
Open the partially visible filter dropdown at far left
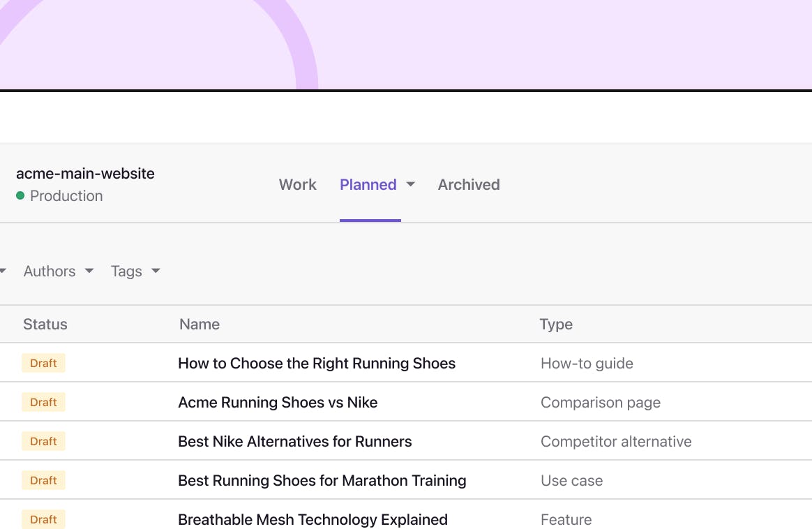click(x=3, y=271)
